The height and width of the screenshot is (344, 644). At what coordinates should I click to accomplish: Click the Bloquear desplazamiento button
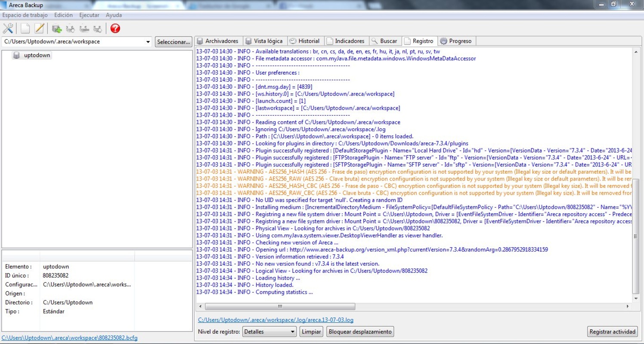(x=360, y=332)
